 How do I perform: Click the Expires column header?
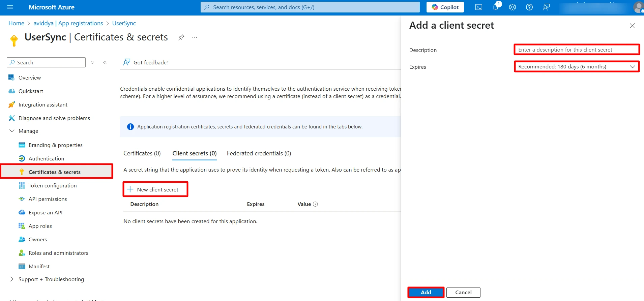point(256,204)
